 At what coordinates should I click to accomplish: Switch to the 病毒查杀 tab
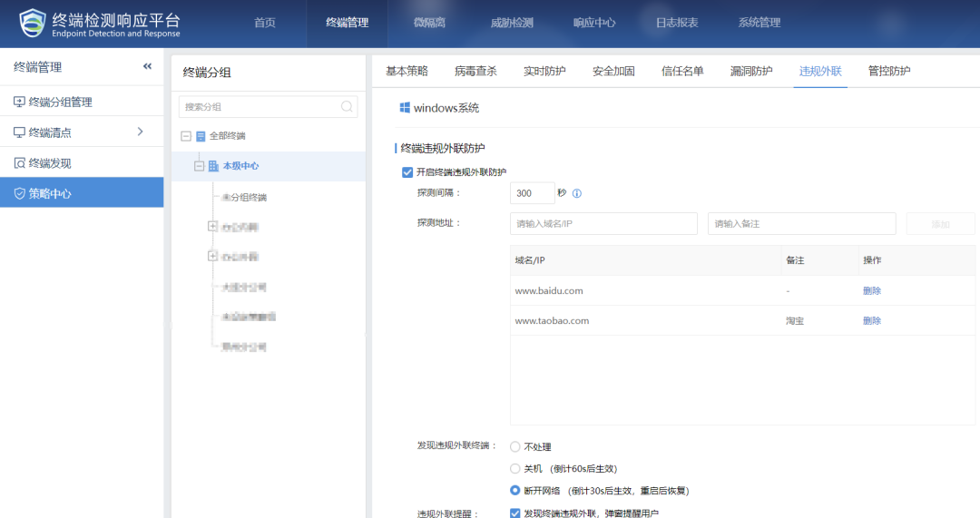pyautogui.click(x=475, y=72)
